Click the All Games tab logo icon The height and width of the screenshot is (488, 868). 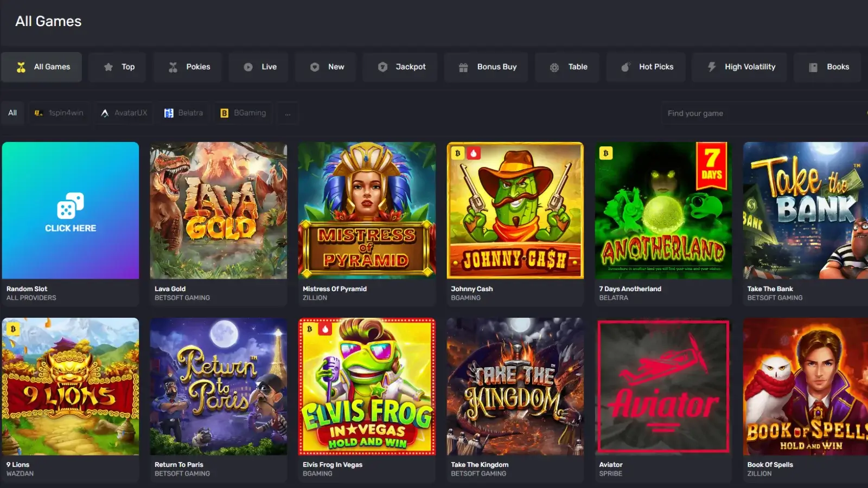(x=21, y=67)
